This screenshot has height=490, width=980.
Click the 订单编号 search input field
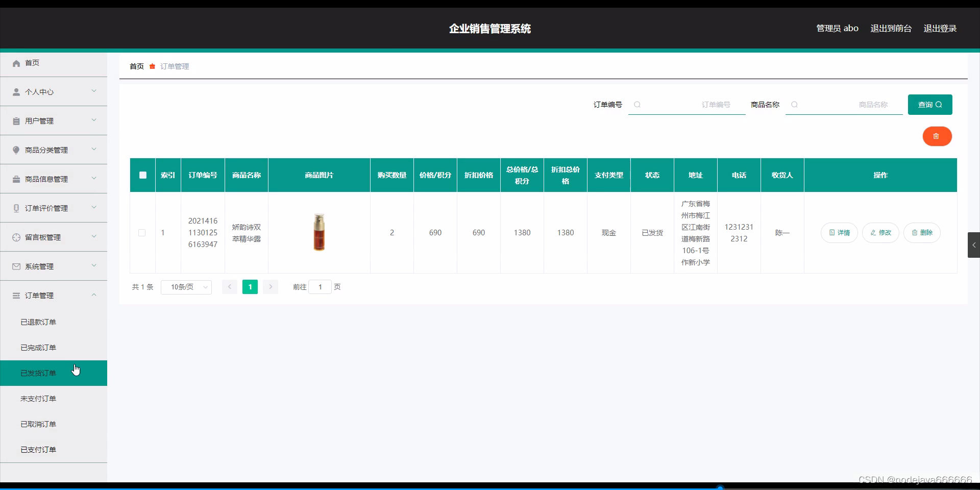pyautogui.click(x=687, y=105)
